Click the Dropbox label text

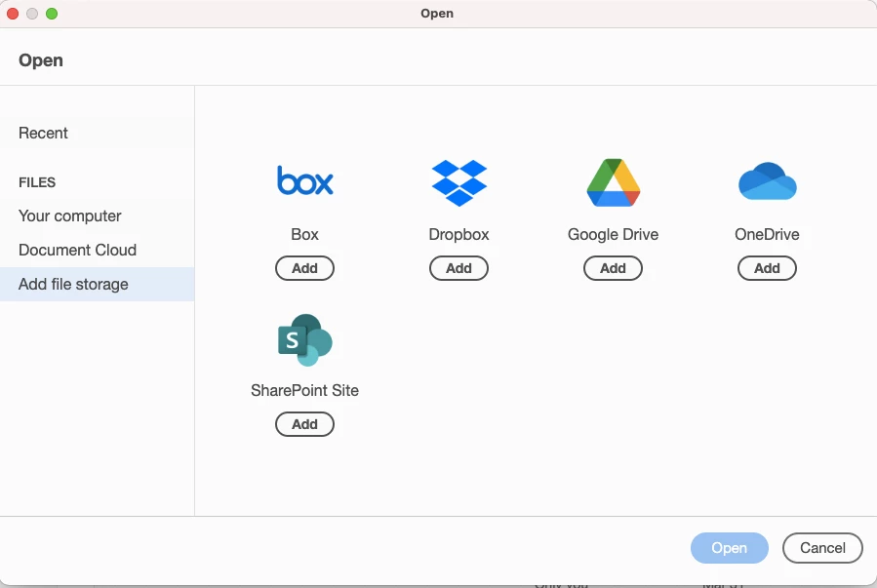point(458,234)
